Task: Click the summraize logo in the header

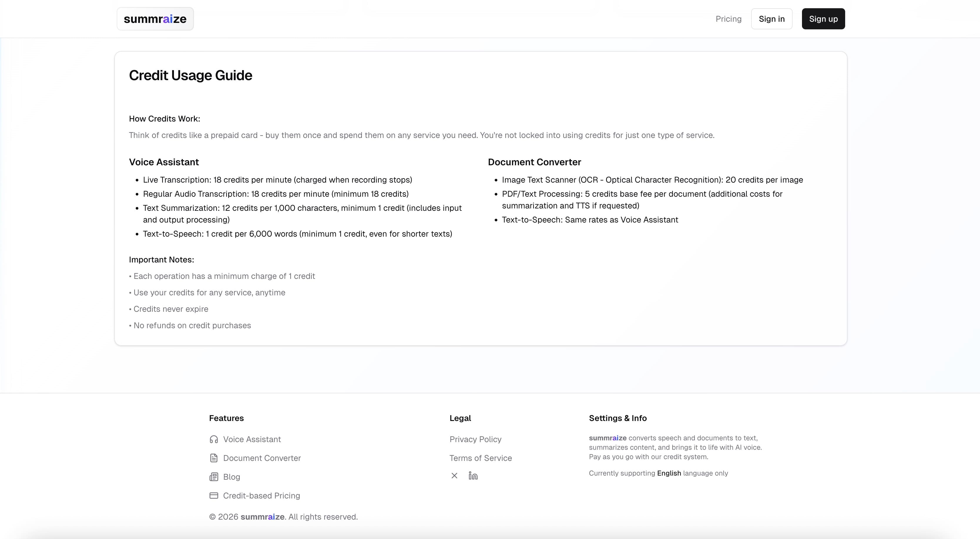Action: (x=155, y=18)
